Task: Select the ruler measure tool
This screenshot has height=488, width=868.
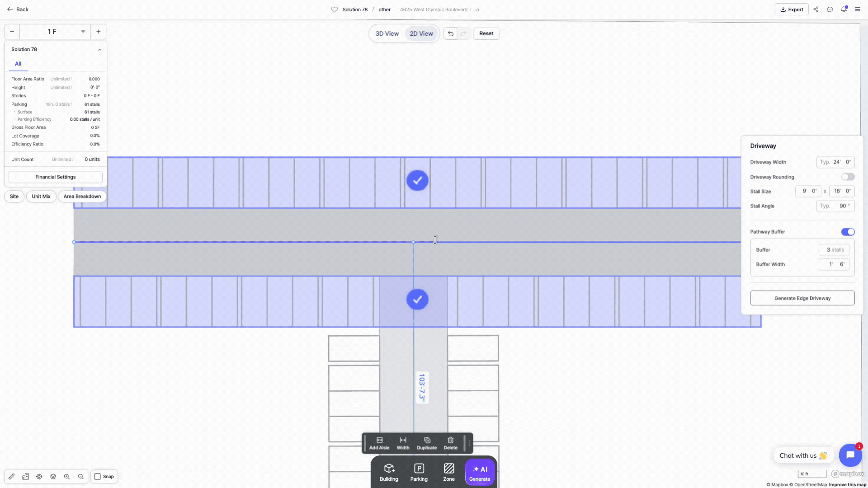Action: click(x=12, y=476)
